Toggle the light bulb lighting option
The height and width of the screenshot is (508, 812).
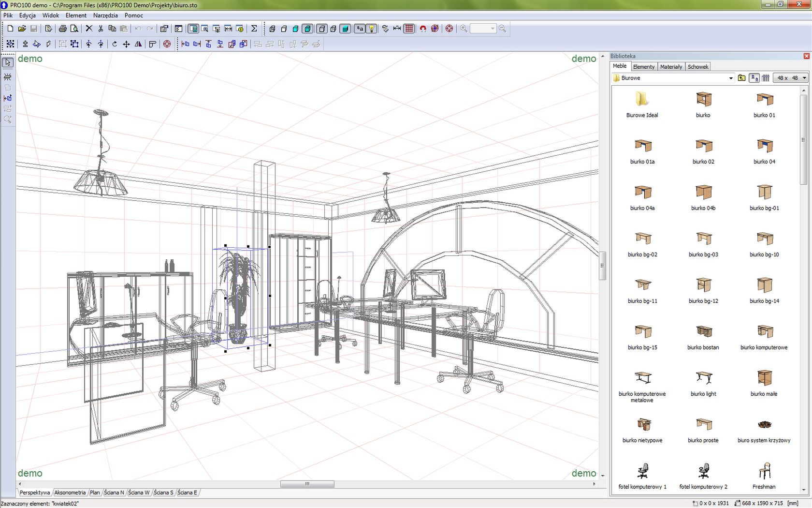click(x=372, y=29)
